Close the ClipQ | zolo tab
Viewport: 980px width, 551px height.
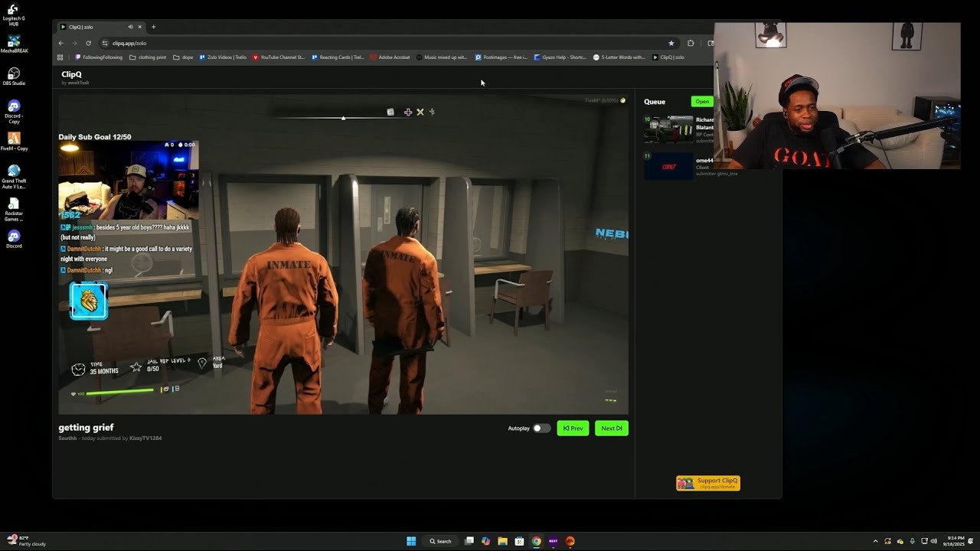(x=139, y=27)
